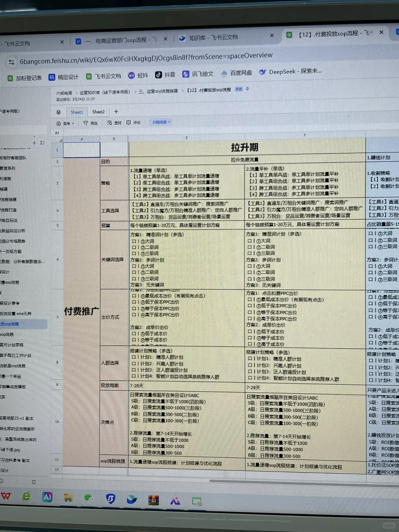Image resolution: width=399 pixels, height=532 pixels.
Task: Select the 查找 search tool
Action: (x=113, y=123)
